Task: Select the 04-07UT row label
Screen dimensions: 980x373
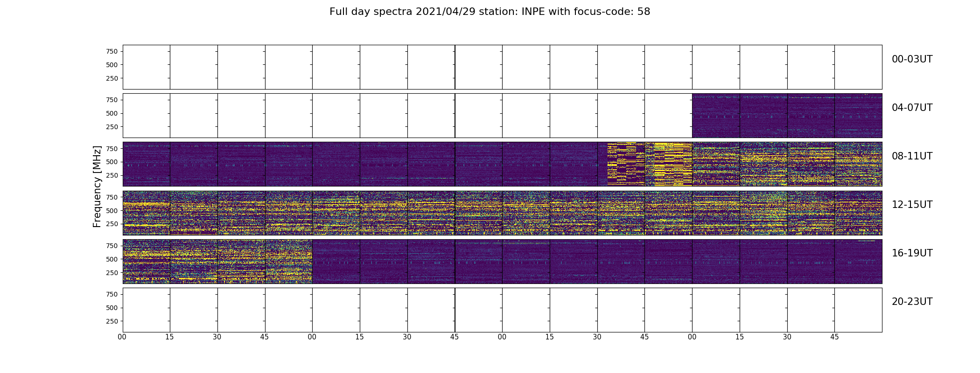Action: (x=912, y=108)
